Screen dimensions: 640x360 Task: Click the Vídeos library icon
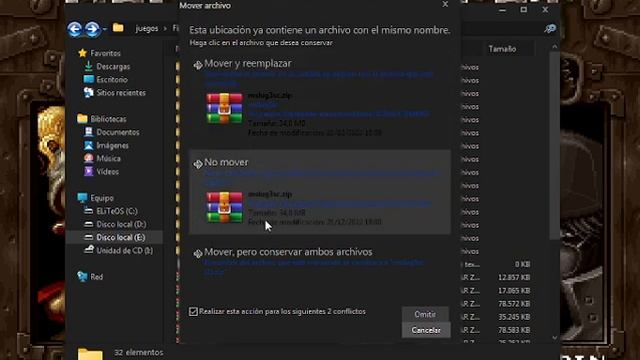click(x=89, y=171)
